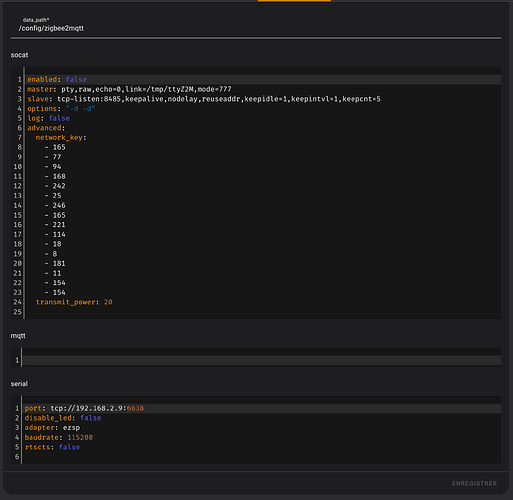Click network key value 94
Viewport: 513px width, 500px height.
click(57, 166)
